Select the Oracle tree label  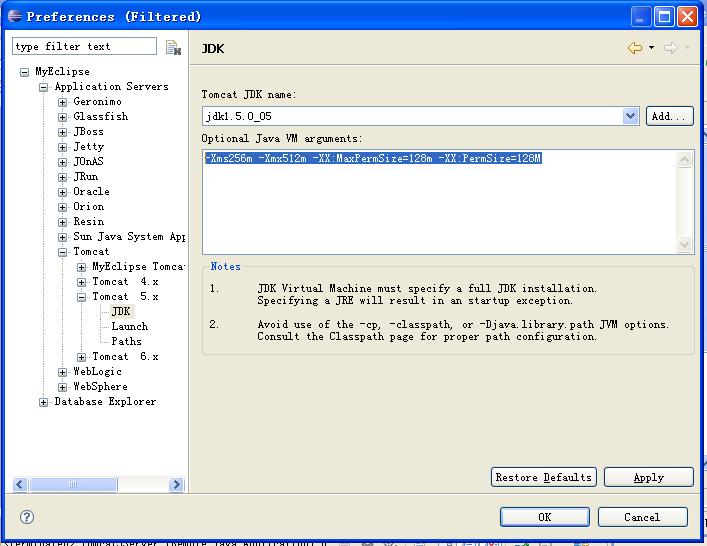coord(92,191)
